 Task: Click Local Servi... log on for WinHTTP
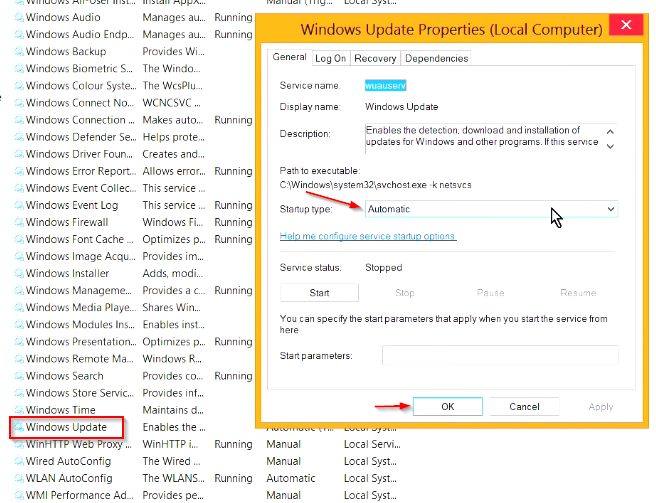pyautogui.click(x=372, y=444)
